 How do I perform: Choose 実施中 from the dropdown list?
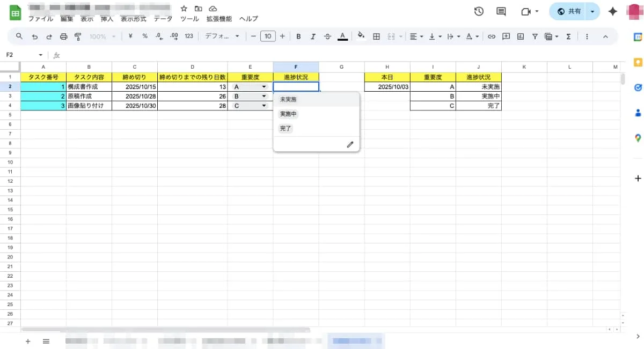coord(288,114)
